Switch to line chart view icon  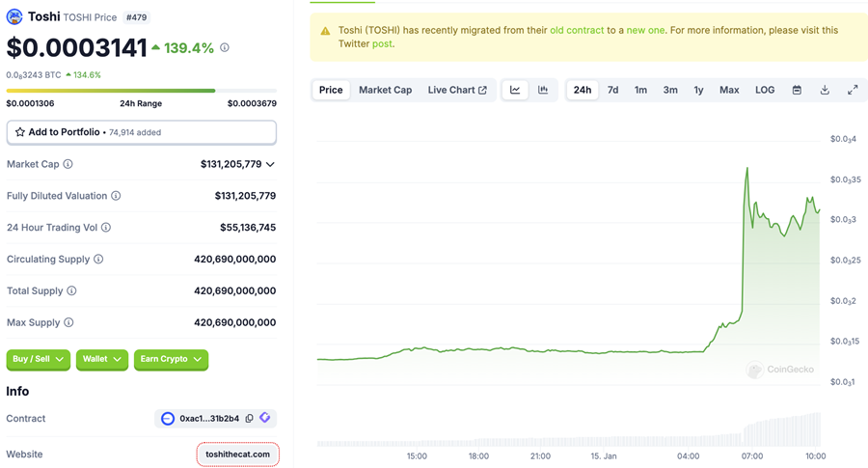click(515, 90)
